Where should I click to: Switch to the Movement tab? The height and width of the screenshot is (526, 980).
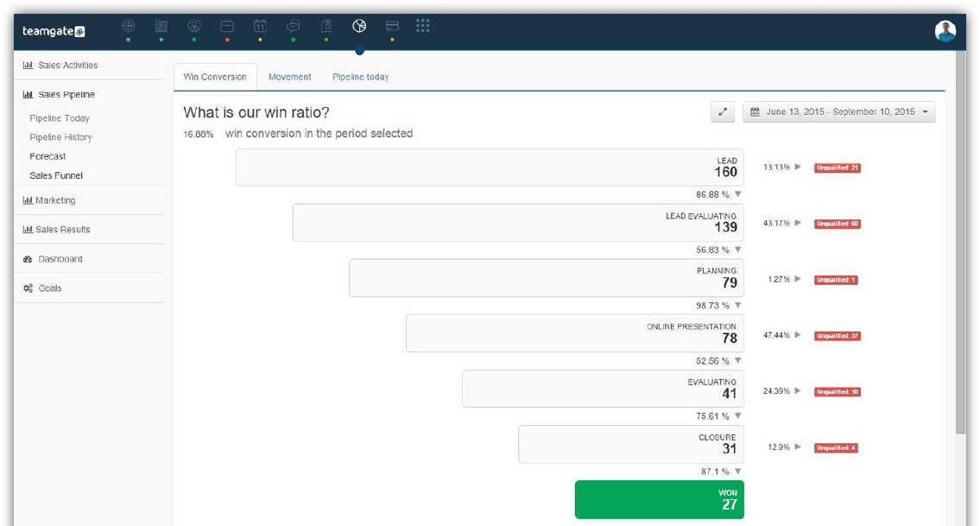click(289, 77)
